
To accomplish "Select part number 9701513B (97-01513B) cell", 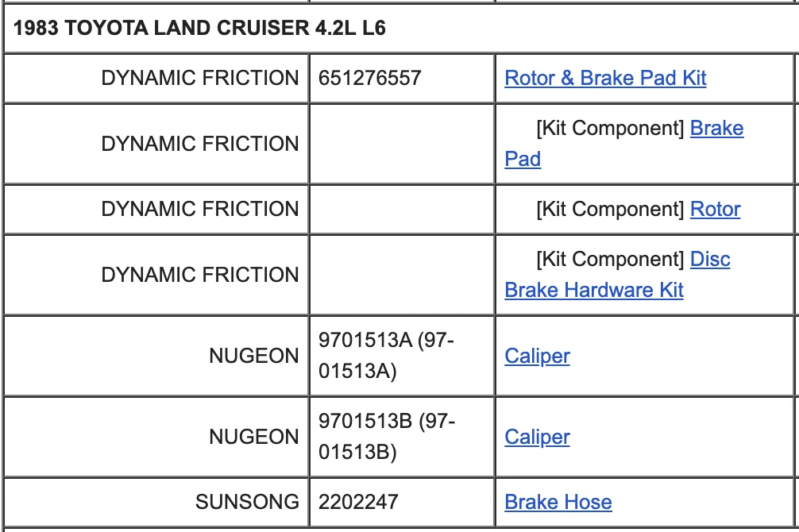I will 402,437.
